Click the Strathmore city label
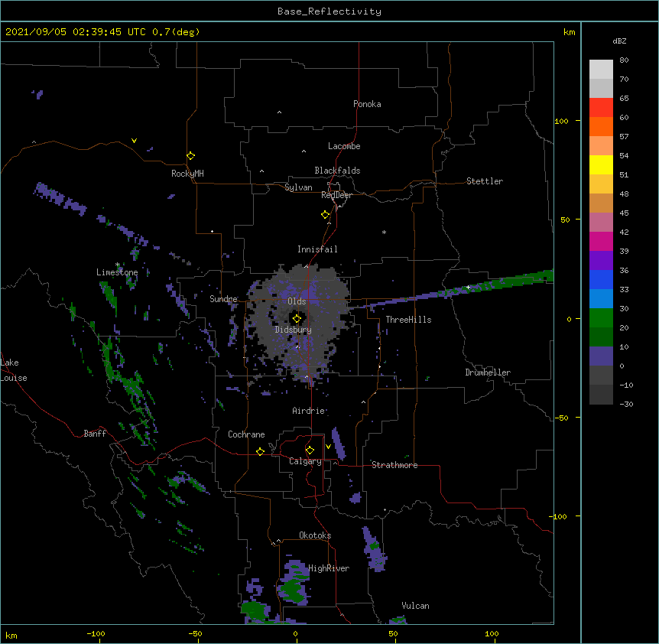This screenshot has height=644, width=659. pos(394,465)
